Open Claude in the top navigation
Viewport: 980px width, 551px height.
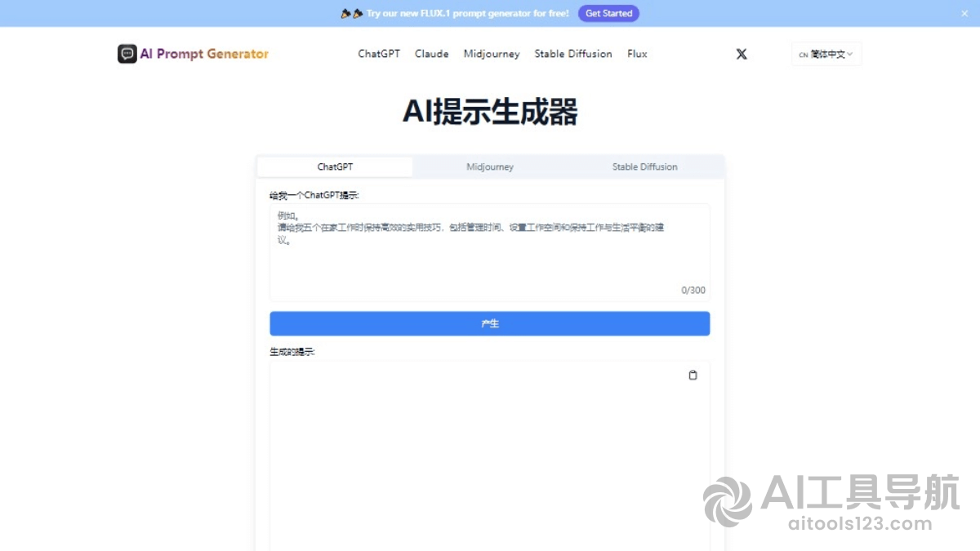pyautogui.click(x=432, y=54)
